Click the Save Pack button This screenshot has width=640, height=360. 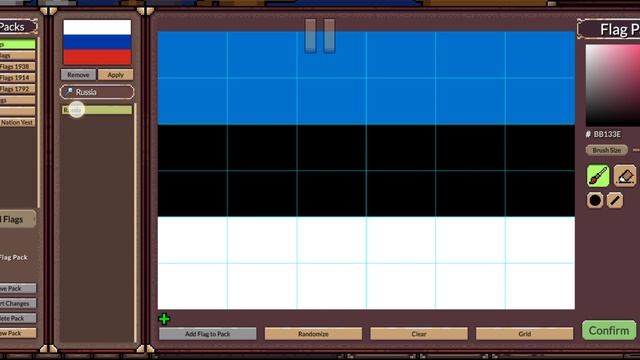[x=18, y=288]
